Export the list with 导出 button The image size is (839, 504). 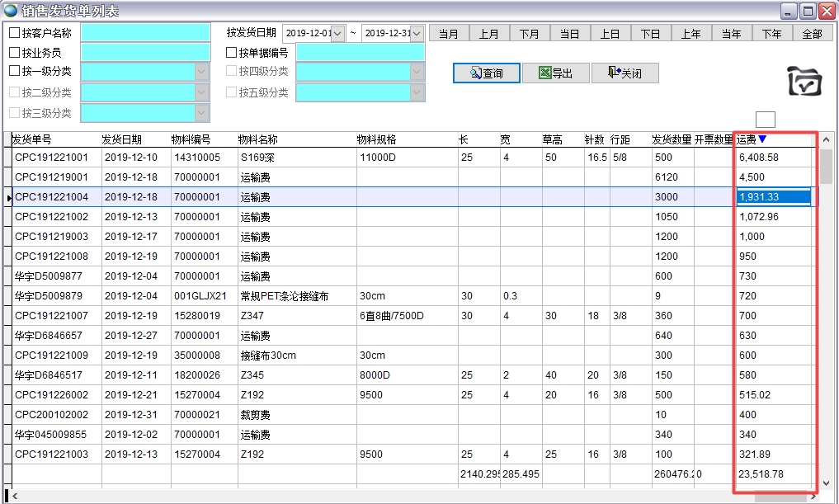pos(555,73)
